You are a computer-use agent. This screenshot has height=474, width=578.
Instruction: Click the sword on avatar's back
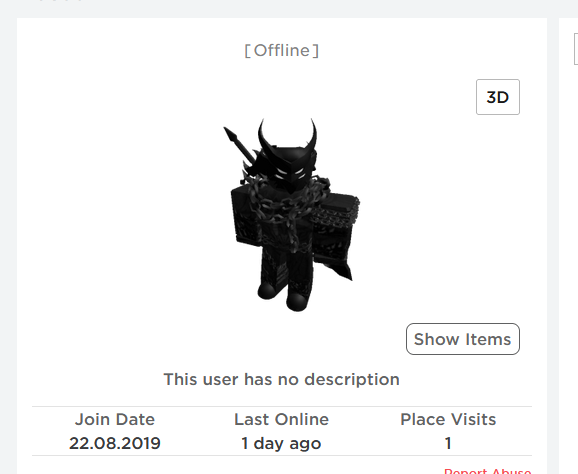pyautogui.click(x=239, y=147)
